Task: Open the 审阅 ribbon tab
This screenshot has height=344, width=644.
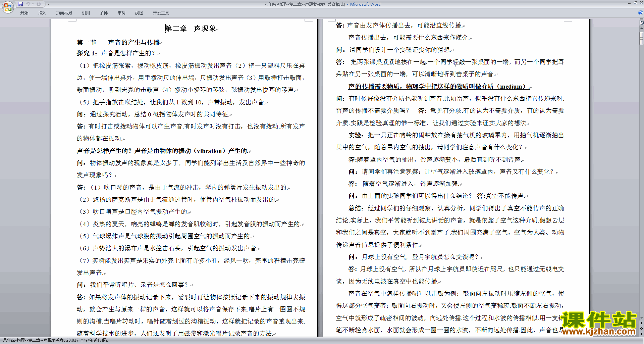Action: 121,13
